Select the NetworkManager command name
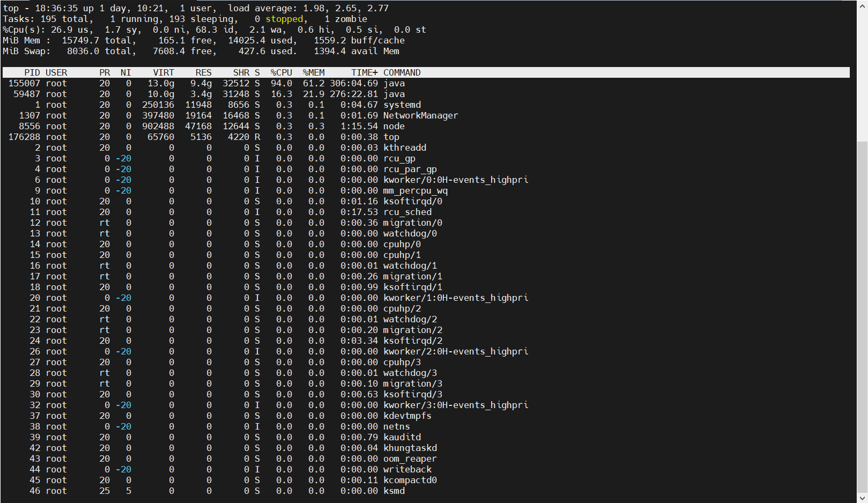Image resolution: width=868 pixels, height=503 pixels. tap(420, 115)
